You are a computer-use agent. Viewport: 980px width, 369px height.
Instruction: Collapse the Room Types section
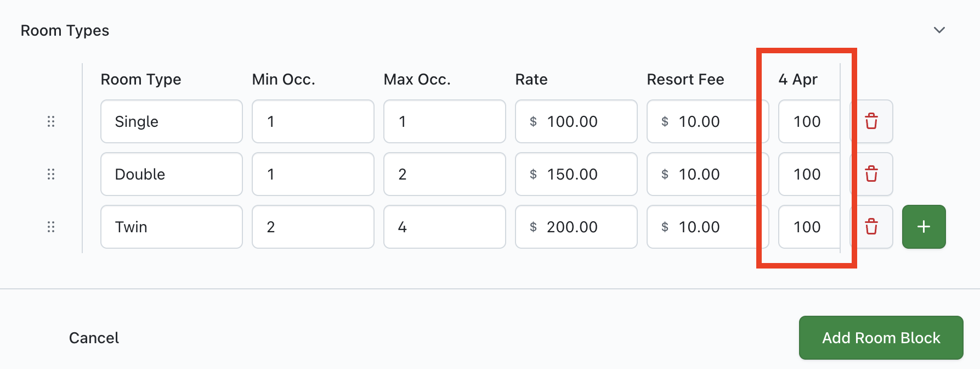pos(939,30)
